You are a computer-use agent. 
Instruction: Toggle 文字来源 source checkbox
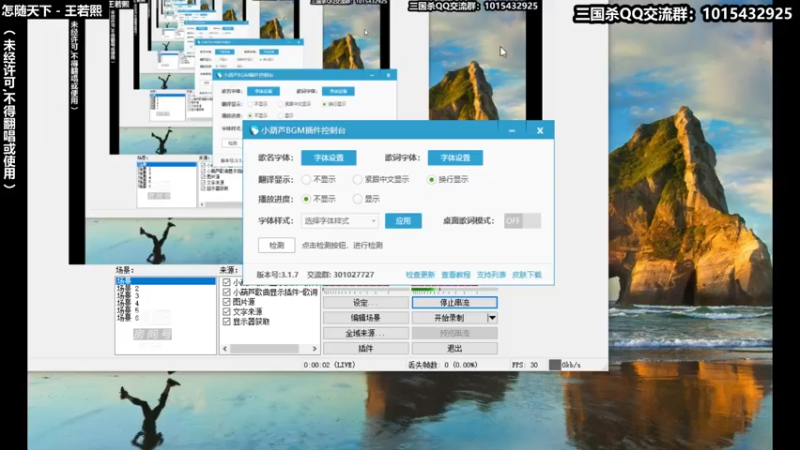(x=227, y=312)
